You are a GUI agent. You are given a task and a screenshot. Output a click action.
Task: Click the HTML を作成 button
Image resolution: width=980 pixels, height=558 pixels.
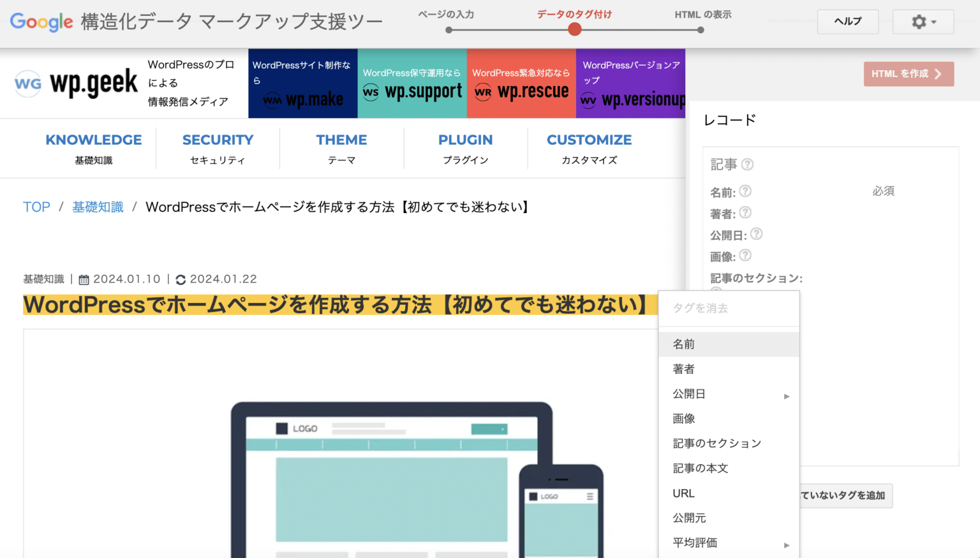pyautogui.click(x=909, y=73)
